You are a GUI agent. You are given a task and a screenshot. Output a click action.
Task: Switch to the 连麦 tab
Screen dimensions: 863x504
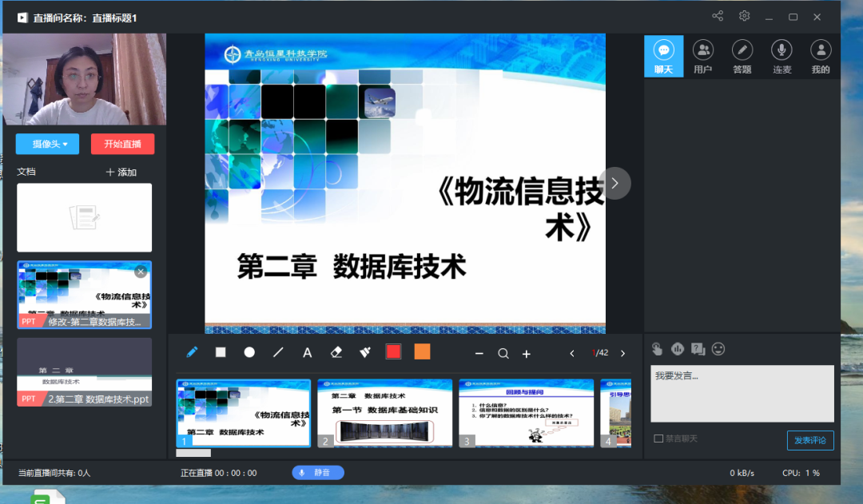point(781,57)
